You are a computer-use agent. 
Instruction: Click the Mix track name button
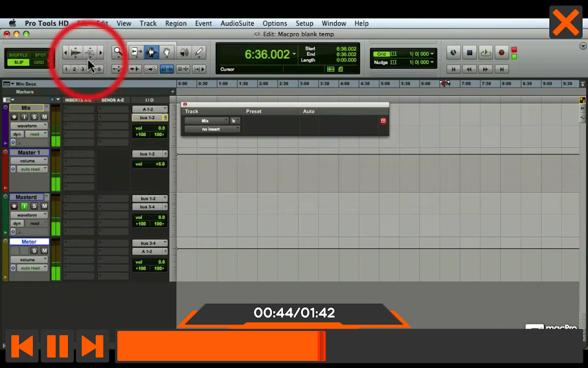tap(26, 108)
